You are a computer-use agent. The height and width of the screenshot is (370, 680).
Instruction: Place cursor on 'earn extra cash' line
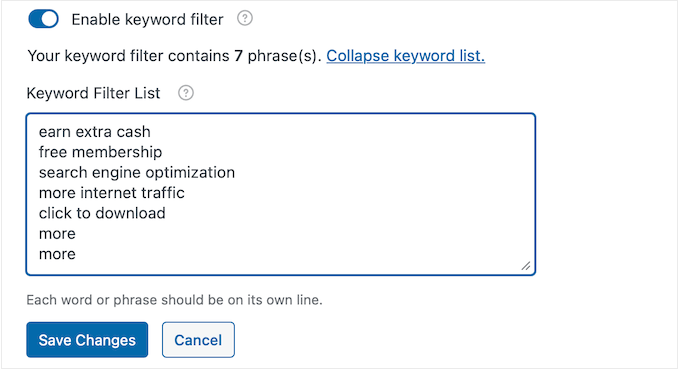(x=95, y=132)
